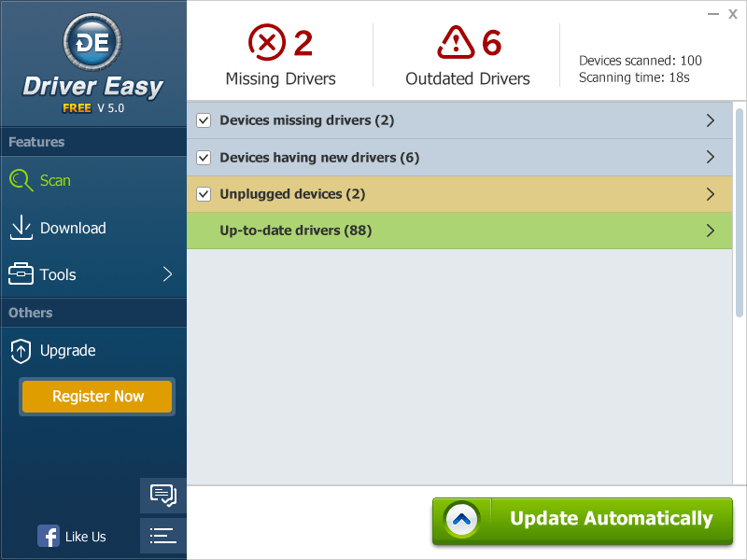This screenshot has height=560, width=747.
Task: Open the Download section icon
Action: [21, 228]
